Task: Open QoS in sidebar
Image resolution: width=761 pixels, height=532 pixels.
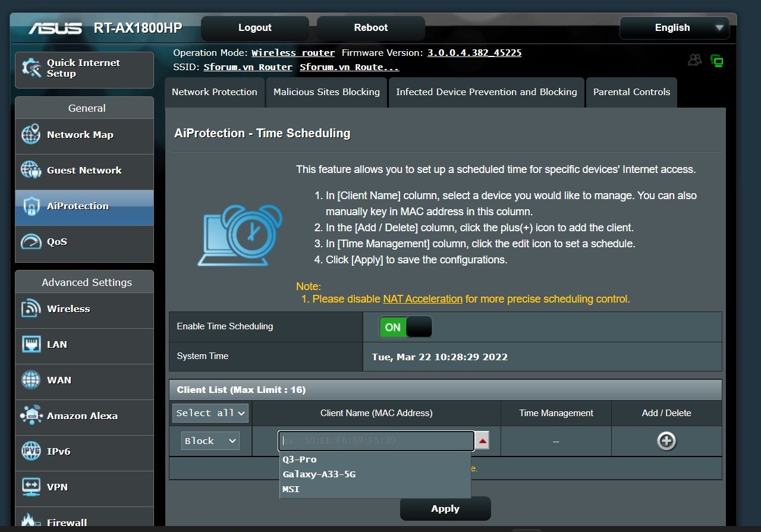Action: pos(84,243)
